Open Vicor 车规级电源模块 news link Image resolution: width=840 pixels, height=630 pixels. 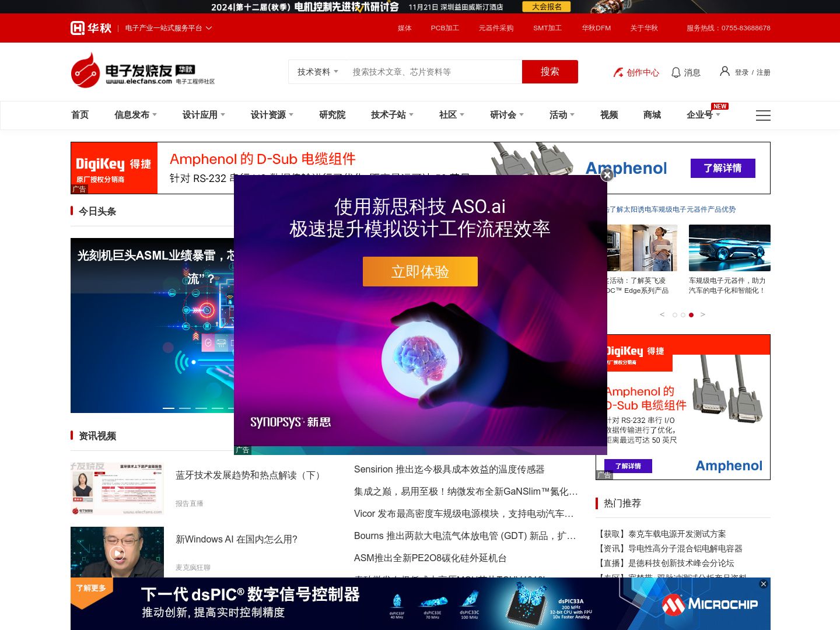tap(464, 514)
